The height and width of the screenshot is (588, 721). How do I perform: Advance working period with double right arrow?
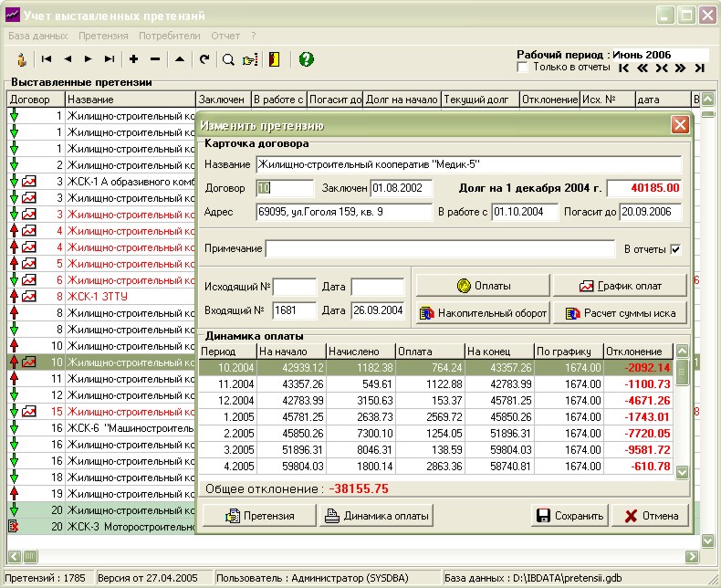pos(680,68)
